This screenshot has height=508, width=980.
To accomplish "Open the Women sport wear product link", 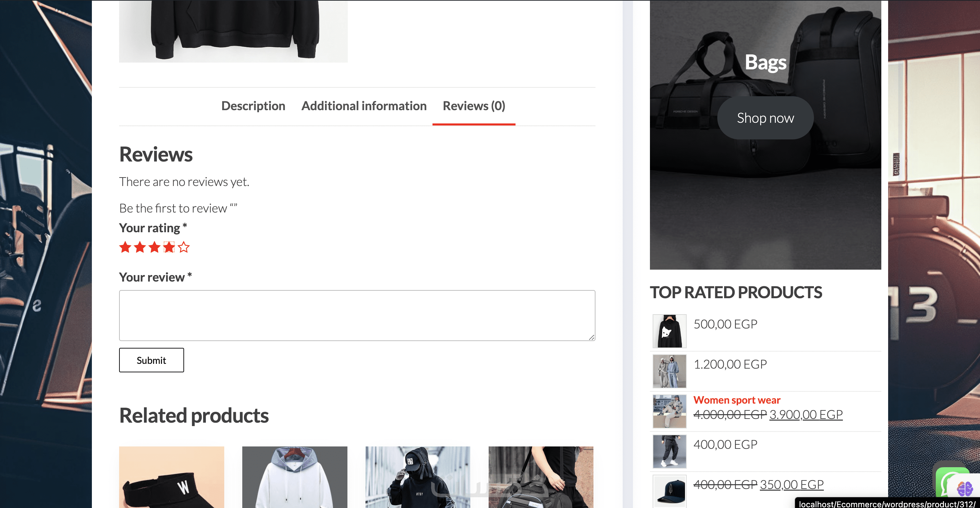I will tap(736, 400).
